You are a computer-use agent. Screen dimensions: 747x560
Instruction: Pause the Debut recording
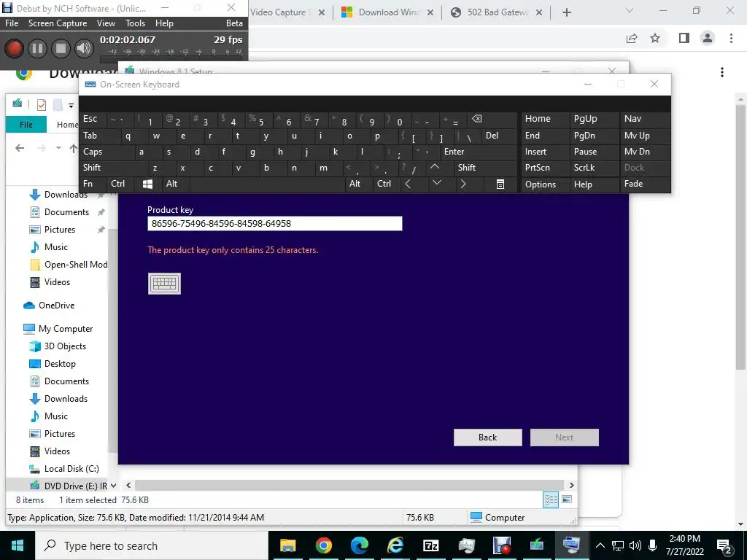[37, 48]
